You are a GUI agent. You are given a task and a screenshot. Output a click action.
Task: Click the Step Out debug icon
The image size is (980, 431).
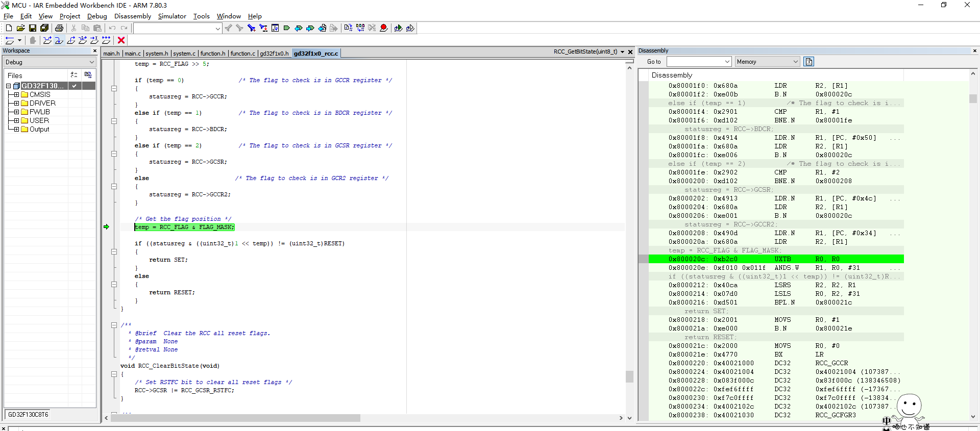point(71,40)
